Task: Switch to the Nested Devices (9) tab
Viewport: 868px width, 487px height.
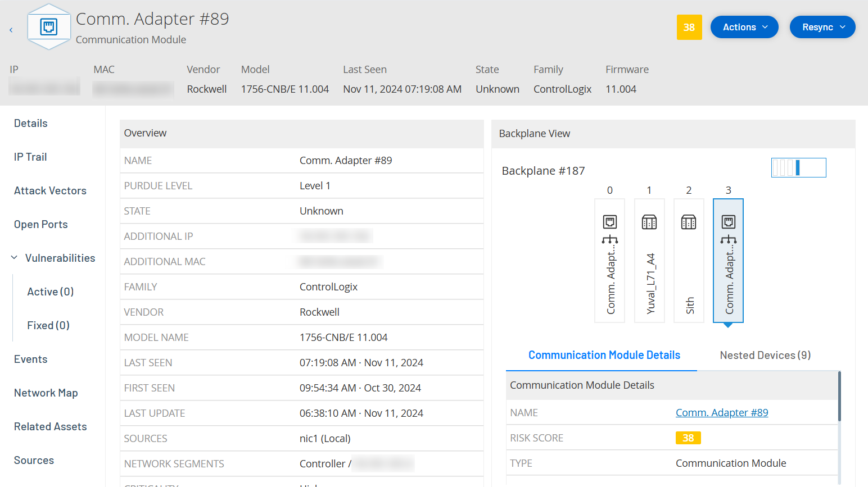Action: [765, 355]
